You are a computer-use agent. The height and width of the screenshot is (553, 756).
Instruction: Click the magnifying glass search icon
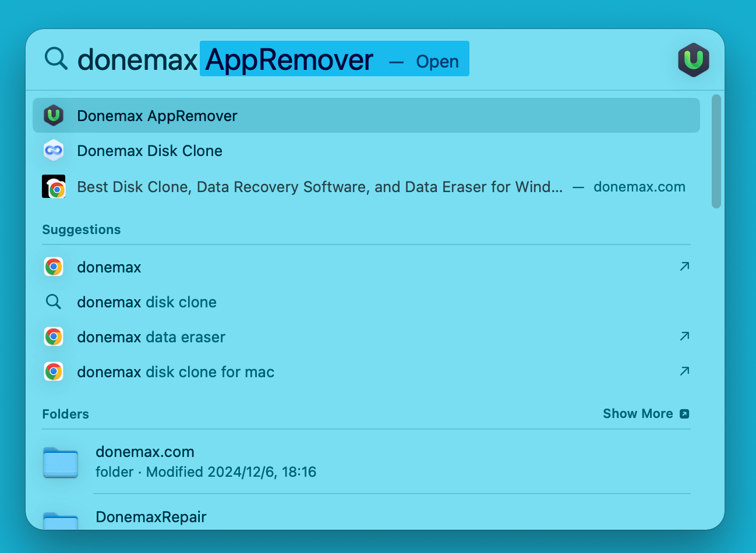tap(55, 59)
